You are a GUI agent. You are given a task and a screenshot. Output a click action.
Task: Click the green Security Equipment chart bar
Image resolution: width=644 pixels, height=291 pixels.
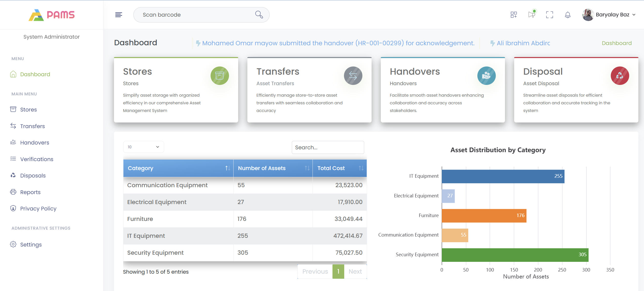pyautogui.click(x=515, y=255)
